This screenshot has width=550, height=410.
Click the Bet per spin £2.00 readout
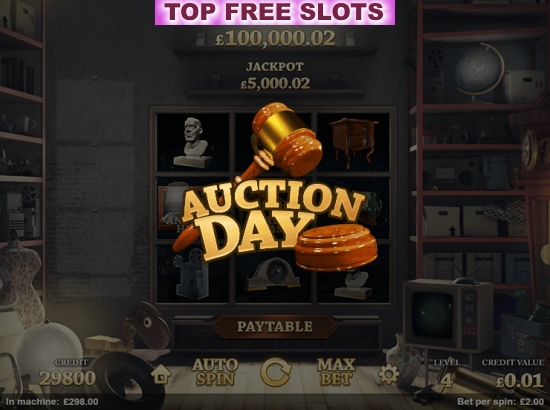click(501, 402)
